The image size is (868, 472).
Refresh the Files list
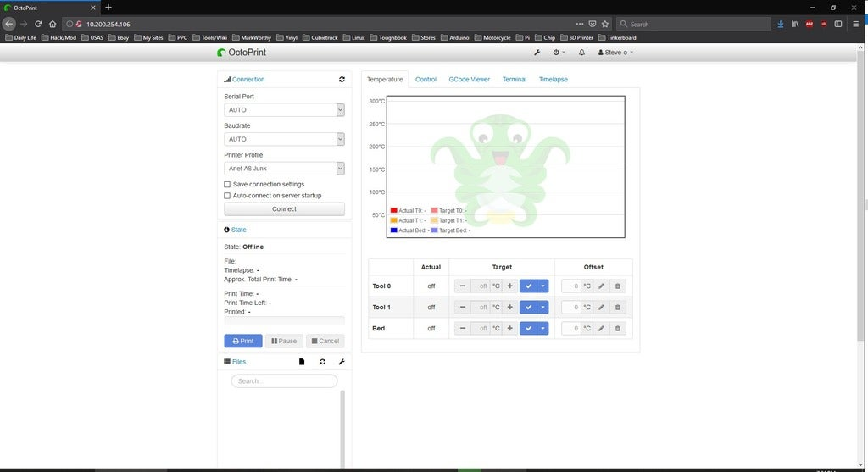click(x=323, y=362)
